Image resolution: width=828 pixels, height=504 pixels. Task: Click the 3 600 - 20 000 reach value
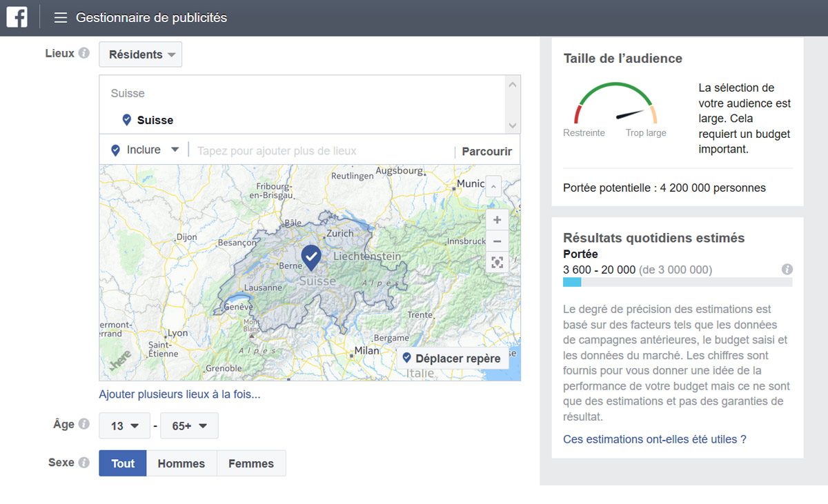click(599, 270)
